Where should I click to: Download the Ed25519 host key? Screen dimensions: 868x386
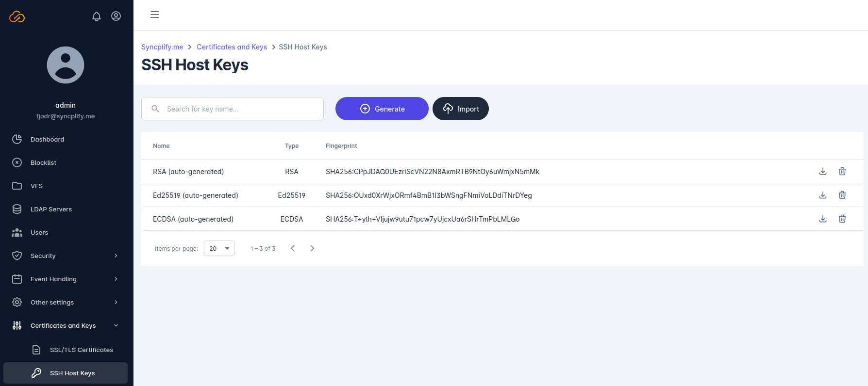(823, 195)
